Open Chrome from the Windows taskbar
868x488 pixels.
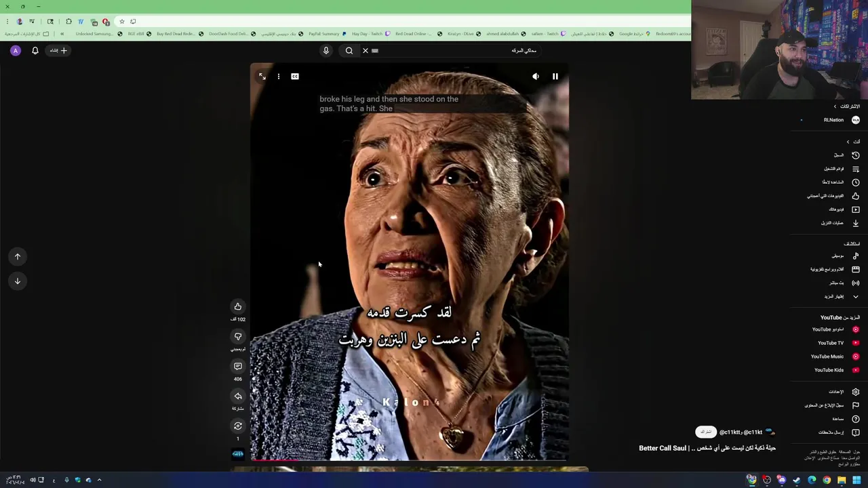pos(827,480)
